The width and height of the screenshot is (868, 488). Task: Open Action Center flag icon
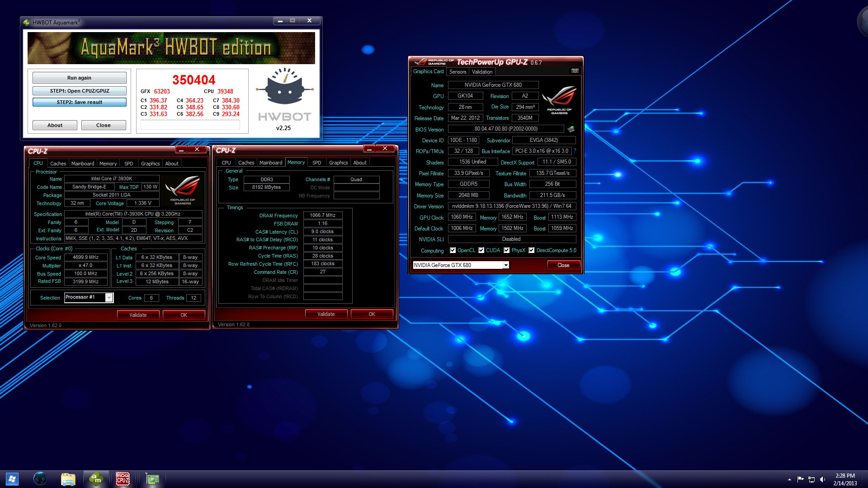pyautogui.click(x=800, y=479)
